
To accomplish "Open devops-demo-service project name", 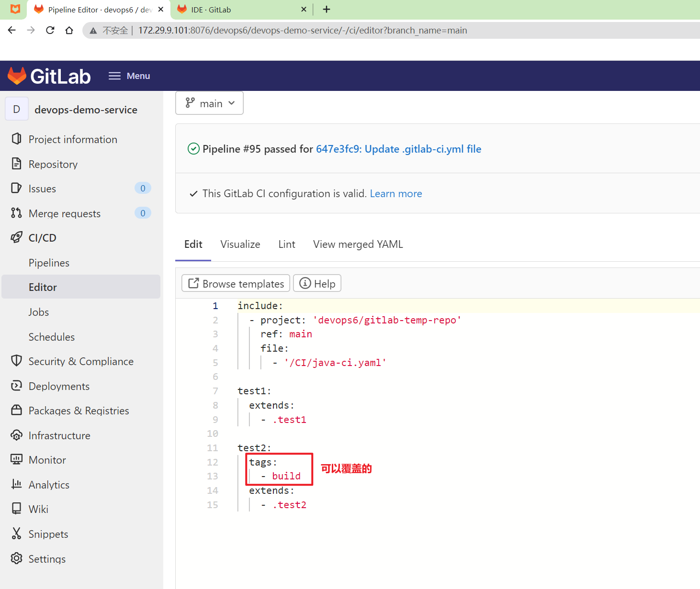I will pos(86,110).
